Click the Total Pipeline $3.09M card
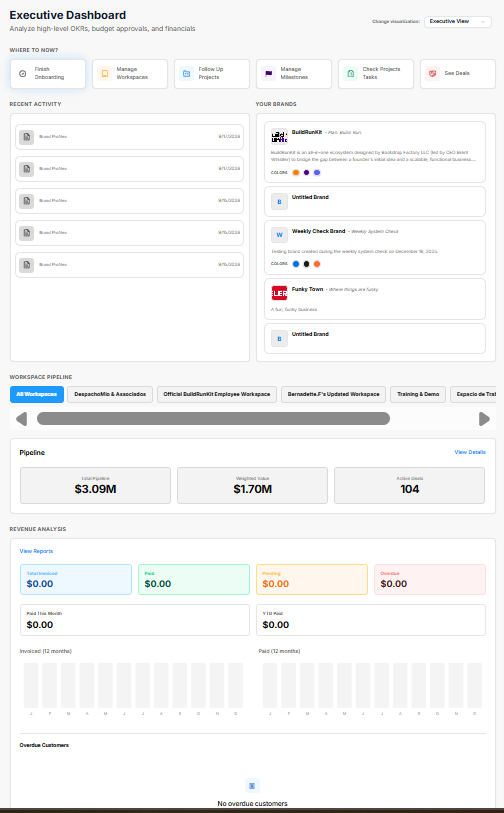This screenshot has width=504, height=813. coord(95,485)
